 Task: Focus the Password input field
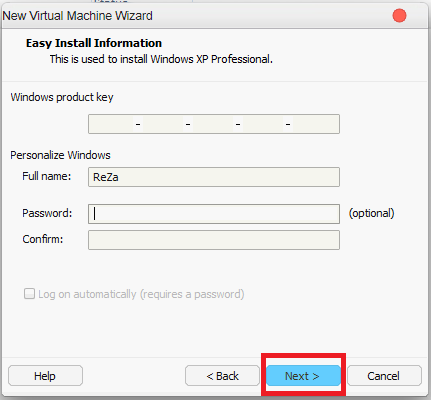(214, 214)
